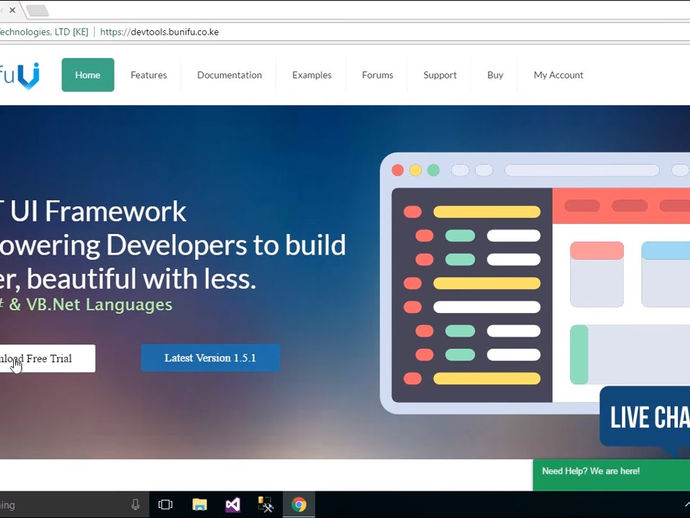Click the Bunifu UI logo
Screen dimensions: 690x518
20,75
